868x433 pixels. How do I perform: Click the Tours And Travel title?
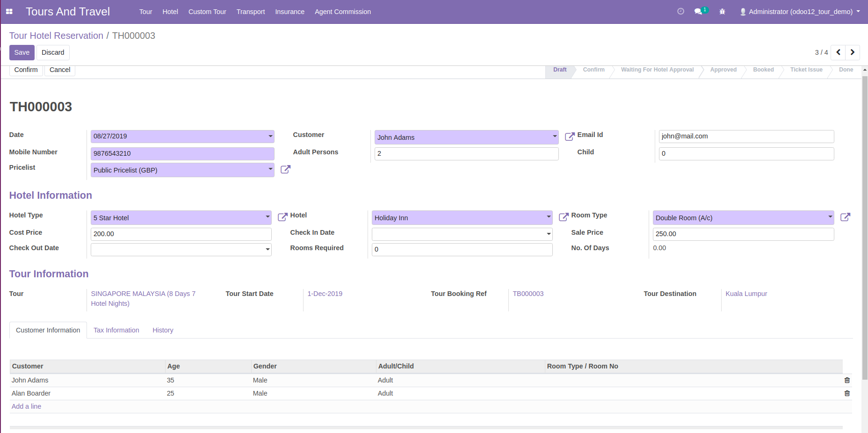(68, 12)
